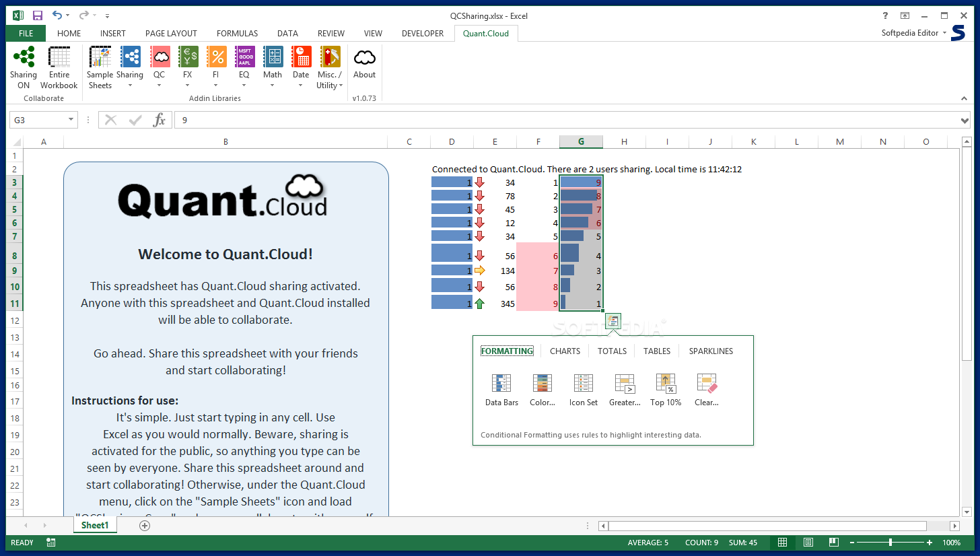Click cell E9 with value 134
The image size is (980, 556).
(x=495, y=271)
